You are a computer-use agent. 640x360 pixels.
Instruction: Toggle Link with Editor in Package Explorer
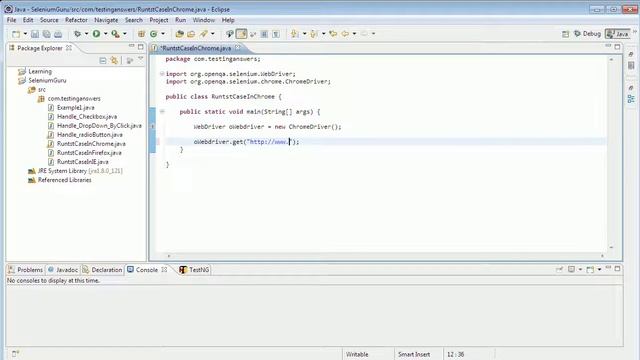pyautogui.click(x=114, y=61)
